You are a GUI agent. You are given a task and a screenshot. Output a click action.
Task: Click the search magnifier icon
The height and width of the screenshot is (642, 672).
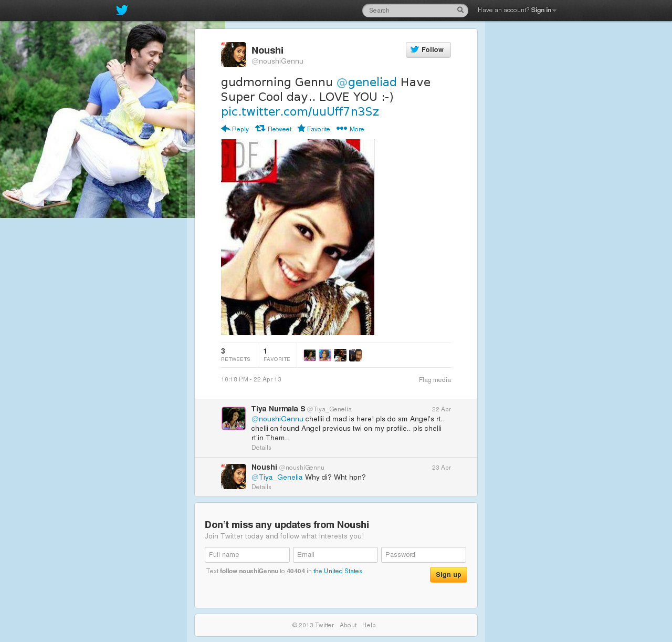(460, 10)
